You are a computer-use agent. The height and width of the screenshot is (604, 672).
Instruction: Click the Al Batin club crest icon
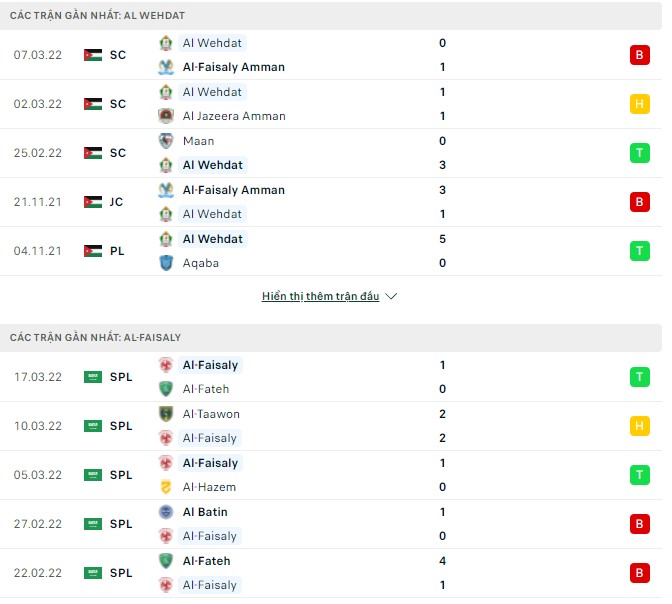(x=166, y=512)
